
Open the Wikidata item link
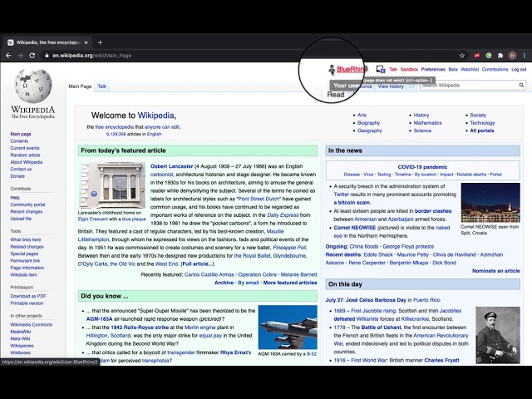pyautogui.click(x=23, y=275)
